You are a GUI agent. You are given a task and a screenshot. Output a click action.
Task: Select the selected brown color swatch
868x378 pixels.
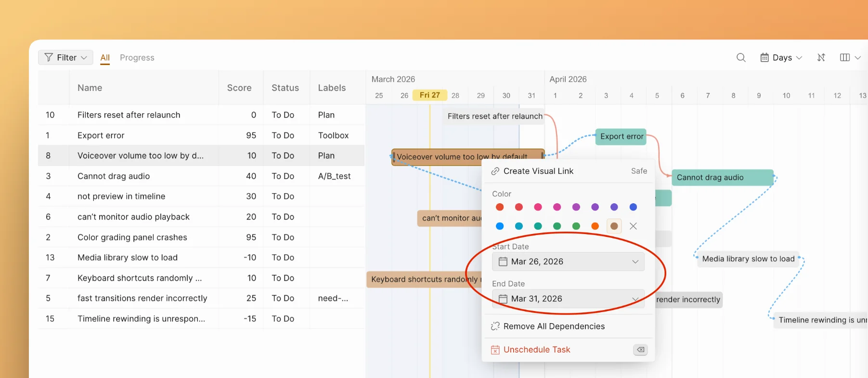coord(614,226)
